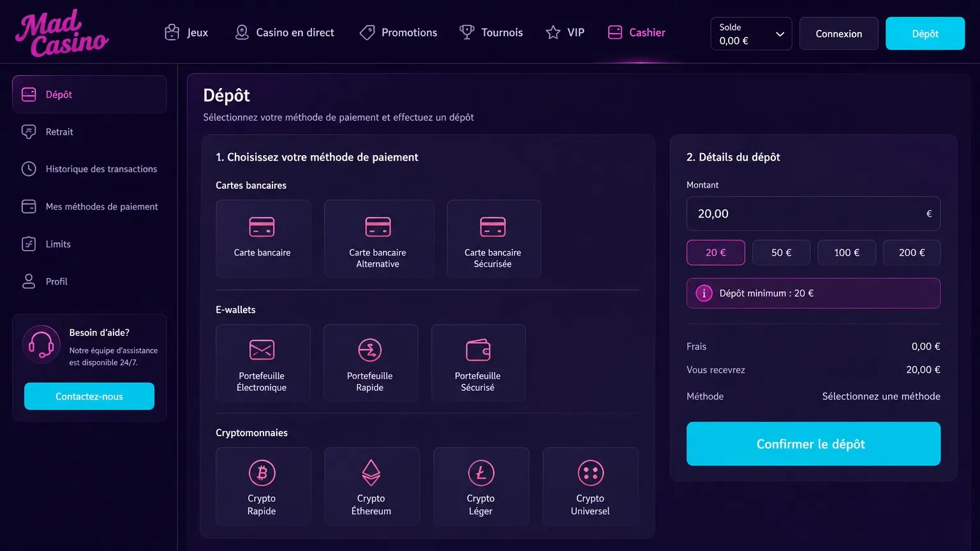Pick the 20 € quick amount

click(716, 253)
